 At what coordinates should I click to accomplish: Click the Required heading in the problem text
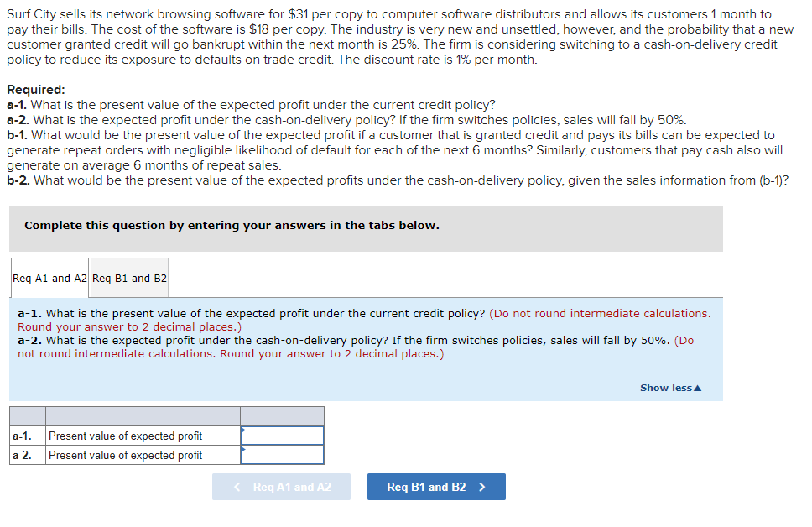[x=32, y=89]
